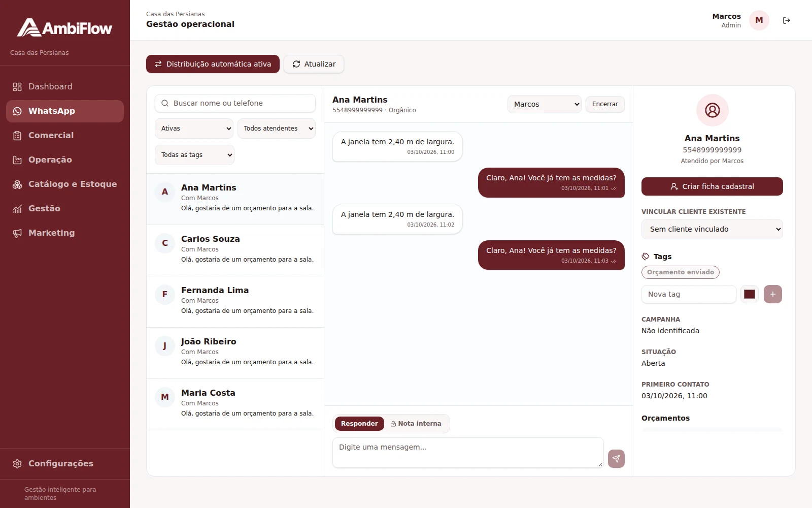The height and width of the screenshot is (508, 812).
Task: Click the search magnifier icon
Action: 165,103
